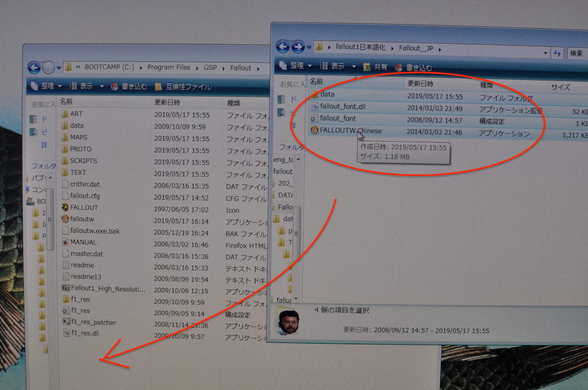The image size is (588, 390).
Task: Click the refresh button in the Fallout_JP window
Action: click(x=557, y=53)
